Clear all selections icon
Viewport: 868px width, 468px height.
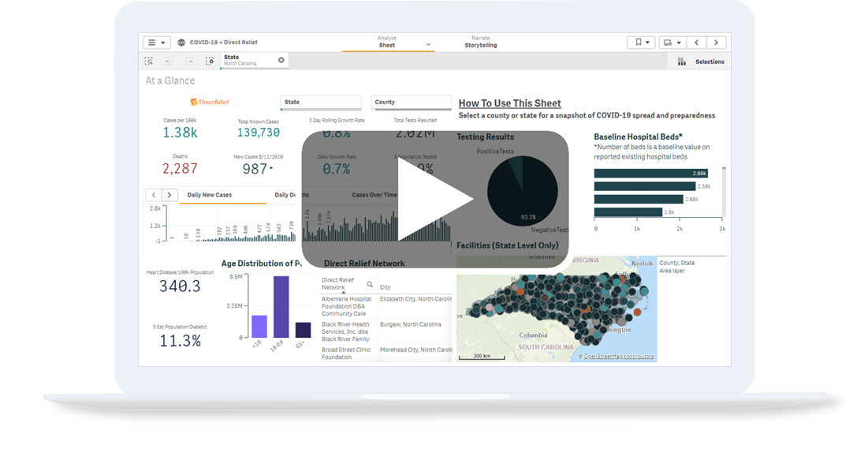[209, 61]
